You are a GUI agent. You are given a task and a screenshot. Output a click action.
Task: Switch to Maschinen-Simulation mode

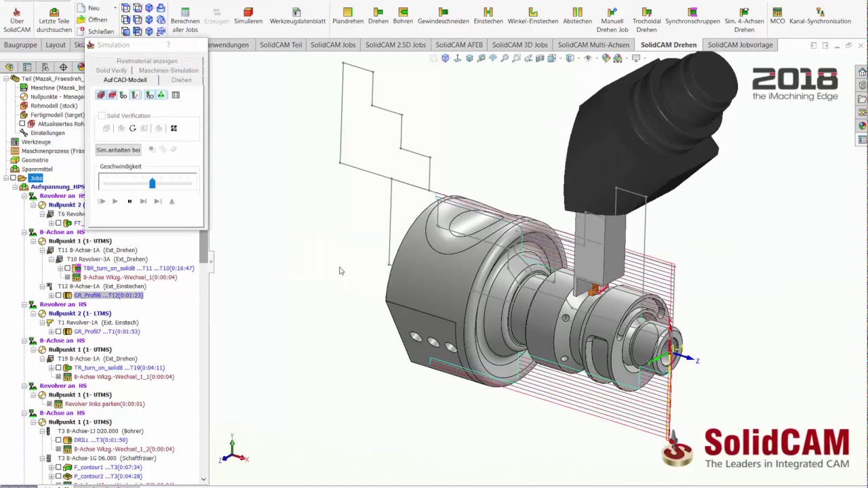click(168, 70)
